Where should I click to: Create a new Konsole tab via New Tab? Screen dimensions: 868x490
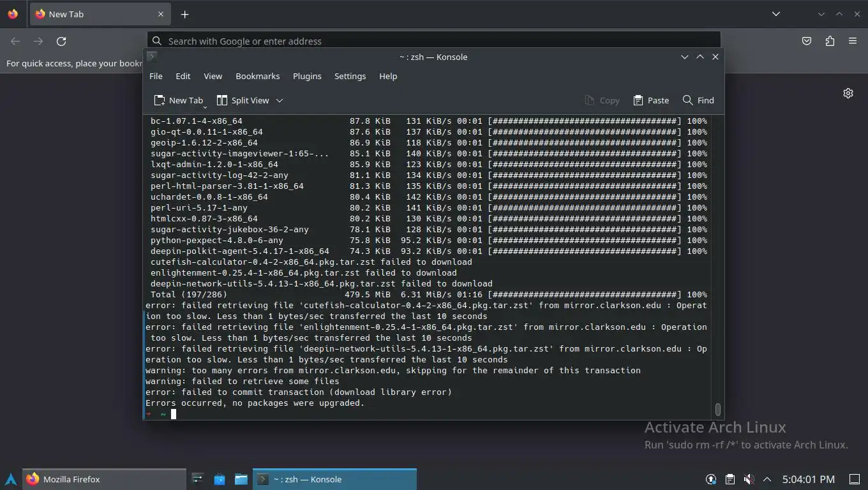tap(179, 100)
